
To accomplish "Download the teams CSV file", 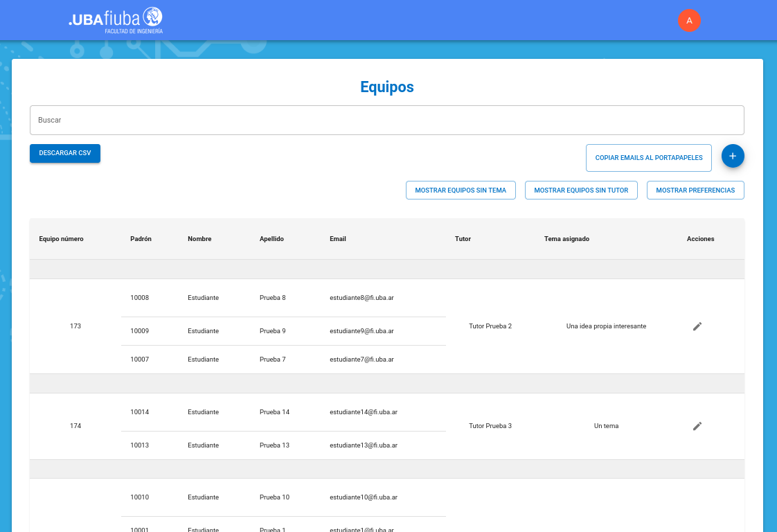I will click(x=65, y=153).
